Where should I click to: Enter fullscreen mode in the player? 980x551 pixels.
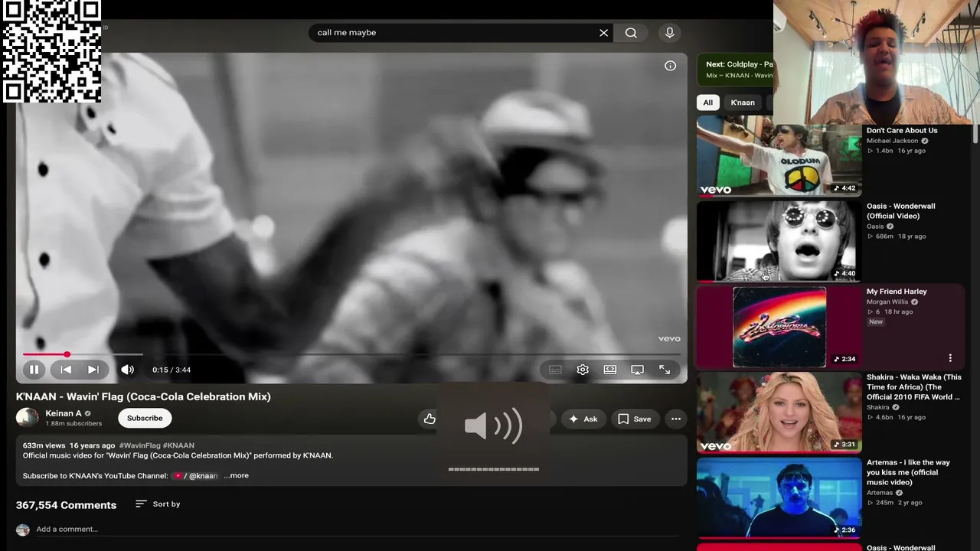[x=665, y=370]
